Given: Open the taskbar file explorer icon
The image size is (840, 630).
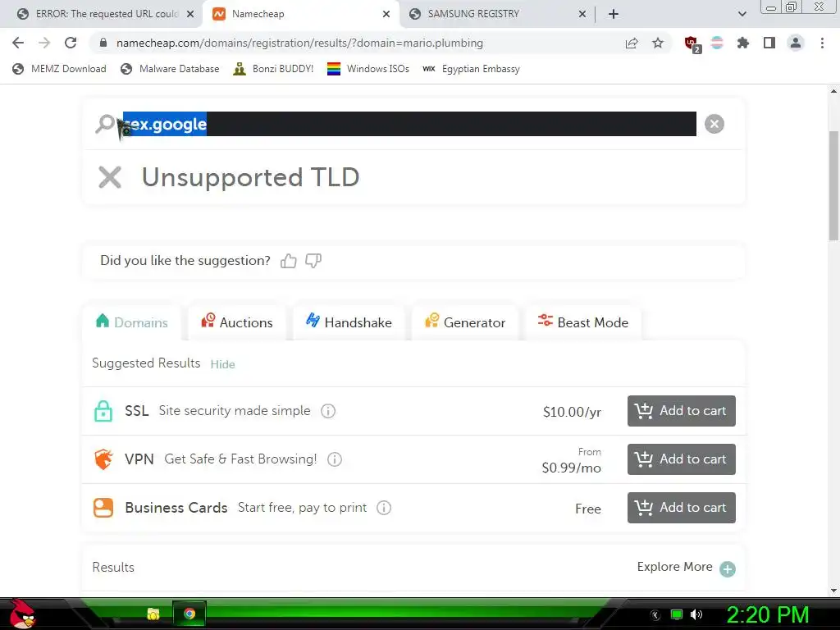Looking at the screenshot, I should (x=153, y=614).
